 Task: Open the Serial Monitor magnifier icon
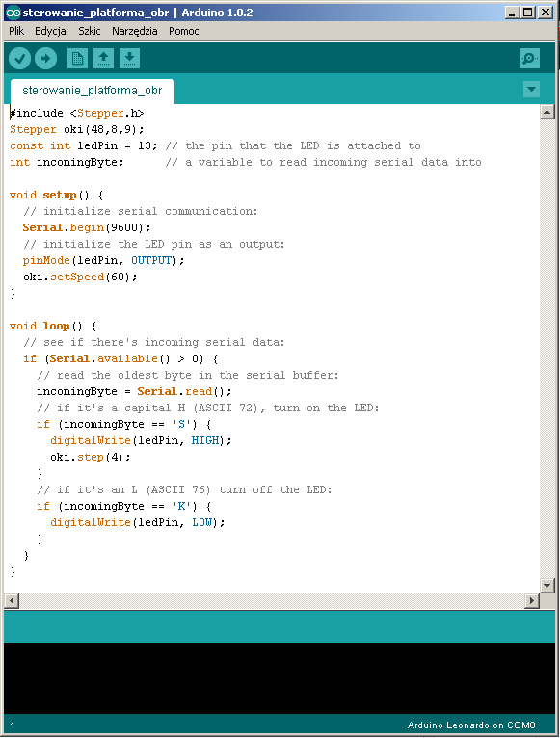[x=529, y=59]
